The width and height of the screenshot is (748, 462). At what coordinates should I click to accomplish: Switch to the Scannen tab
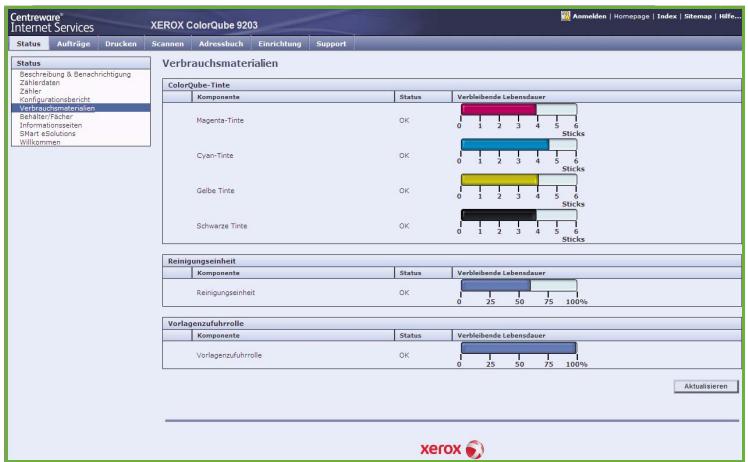click(167, 43)
